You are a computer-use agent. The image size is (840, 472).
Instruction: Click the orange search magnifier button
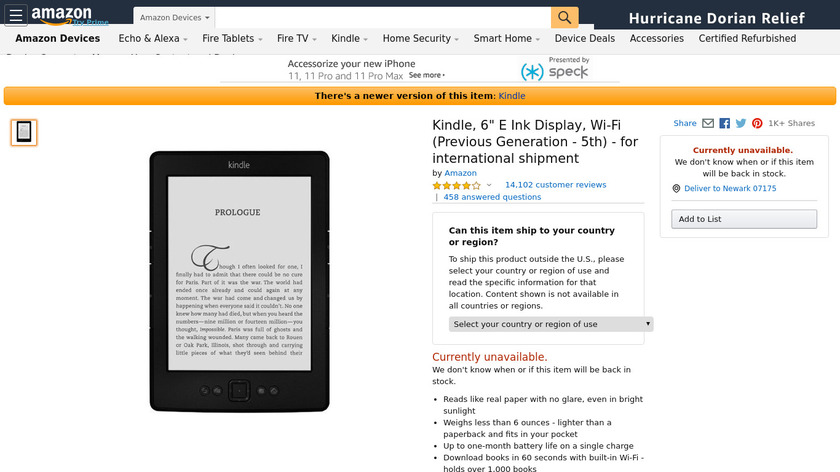tap(564, 17)
